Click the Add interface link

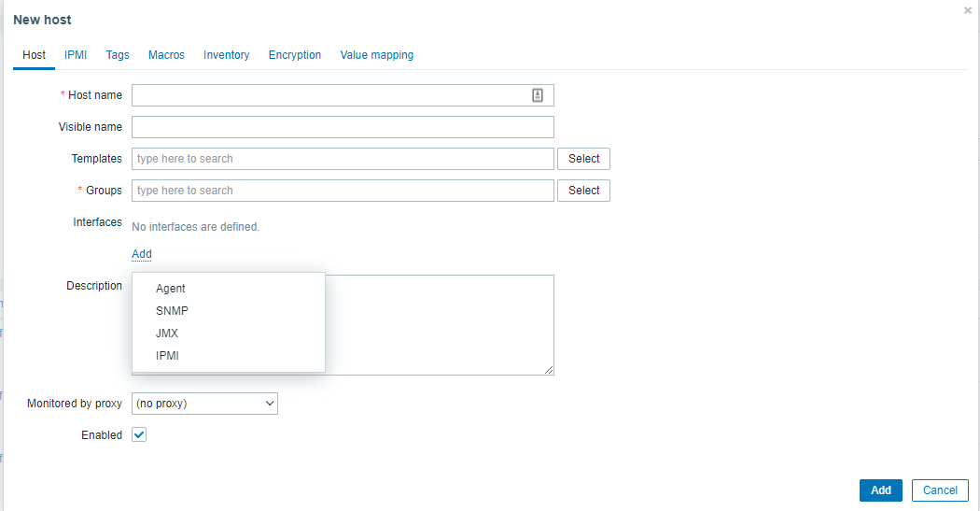click(x=142, y=254)
